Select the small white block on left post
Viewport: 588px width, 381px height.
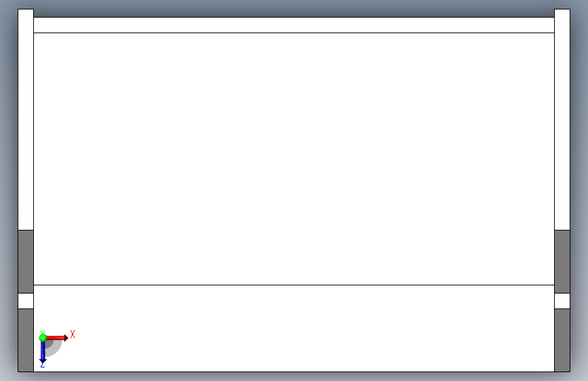click(26, 301)
